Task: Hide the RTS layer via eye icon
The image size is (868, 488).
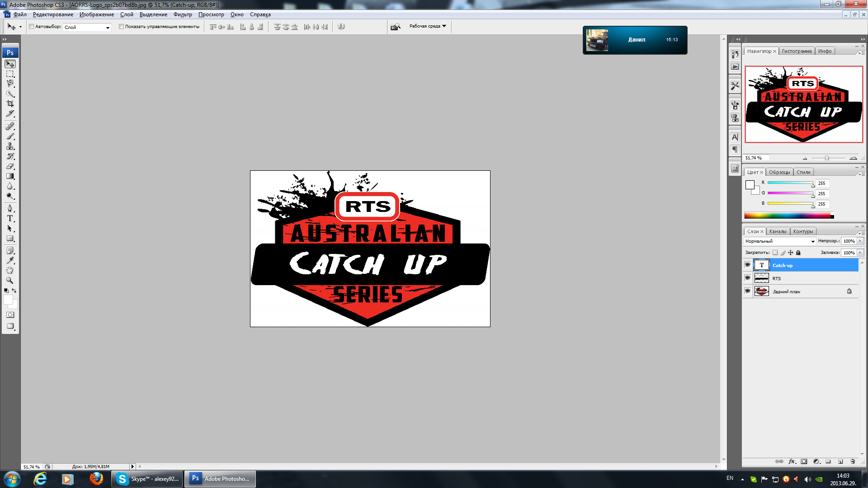Action: [x=747, y=278]
